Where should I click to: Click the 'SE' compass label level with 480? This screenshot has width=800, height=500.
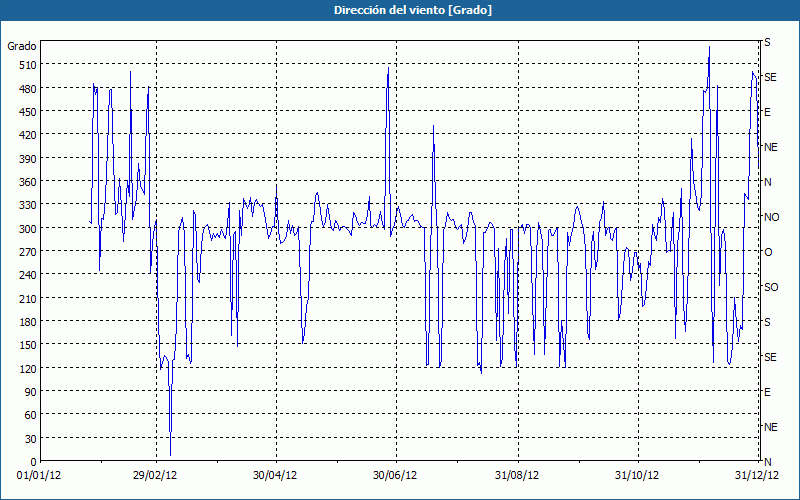click(770, 77)
